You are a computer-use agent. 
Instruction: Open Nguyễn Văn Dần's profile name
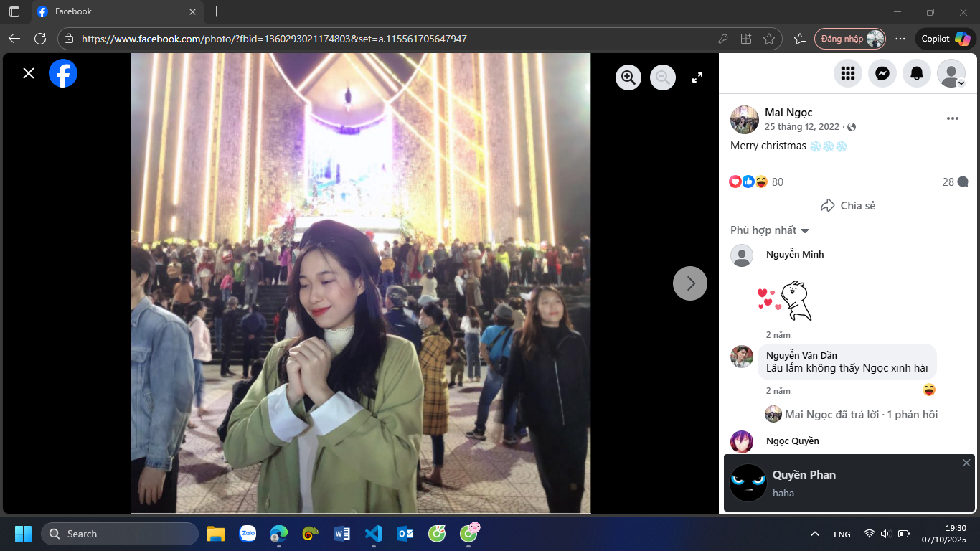coord(801,356)
